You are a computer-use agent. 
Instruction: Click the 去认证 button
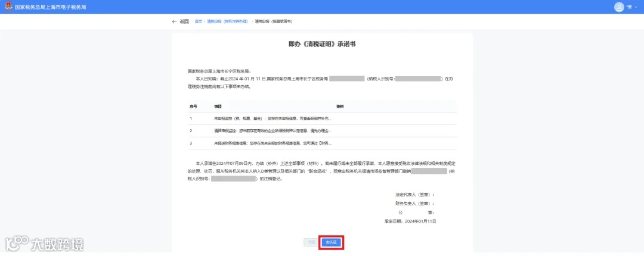(x=331, y=242)
